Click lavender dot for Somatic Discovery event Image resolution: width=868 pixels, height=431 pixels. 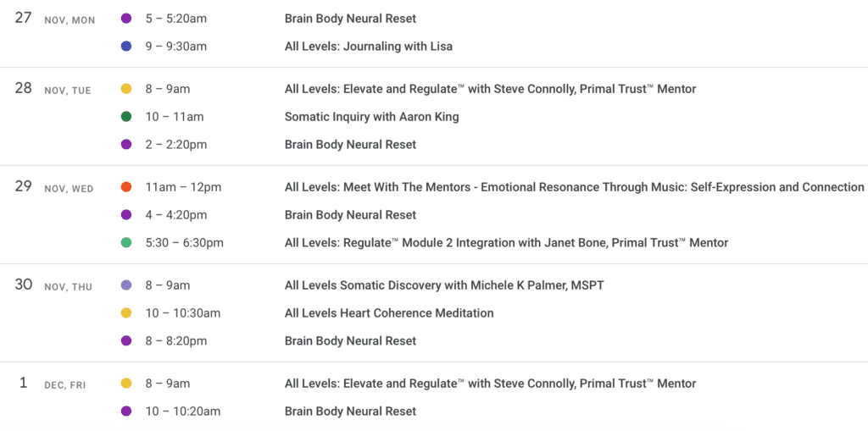126,285
